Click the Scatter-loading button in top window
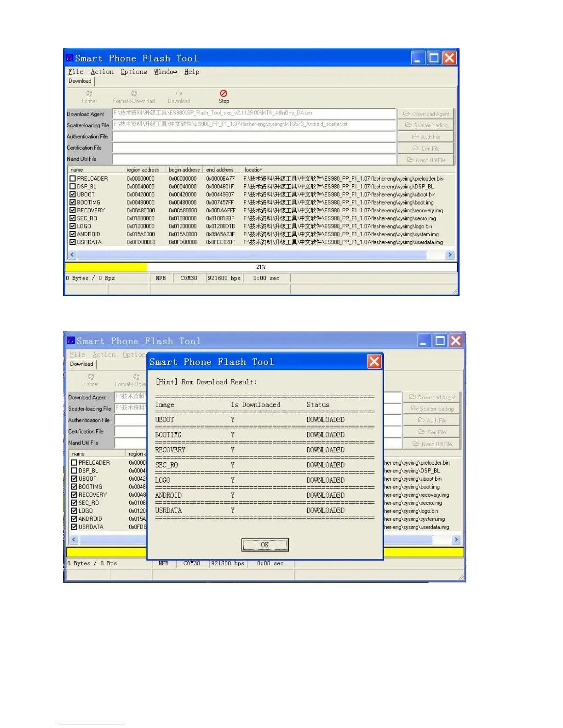Screen dimensions: 563x728 tap(426, 125)
